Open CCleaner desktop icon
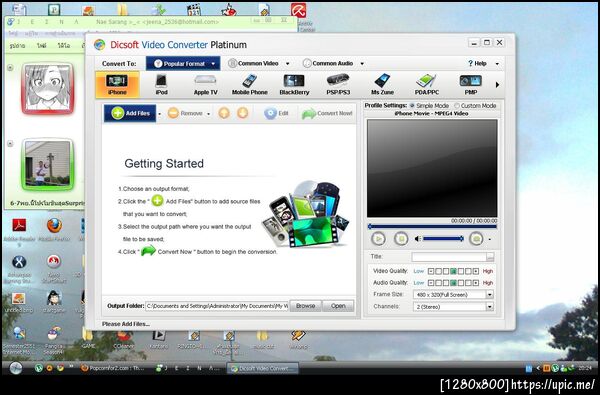The width and height of the screenshot is (600, 395). 124,339
